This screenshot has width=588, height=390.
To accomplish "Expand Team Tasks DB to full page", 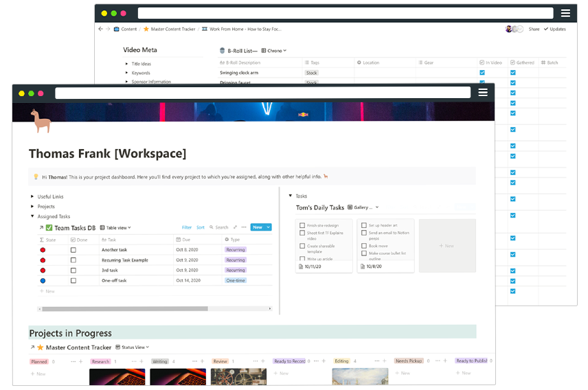I will (x=235, y=227).
